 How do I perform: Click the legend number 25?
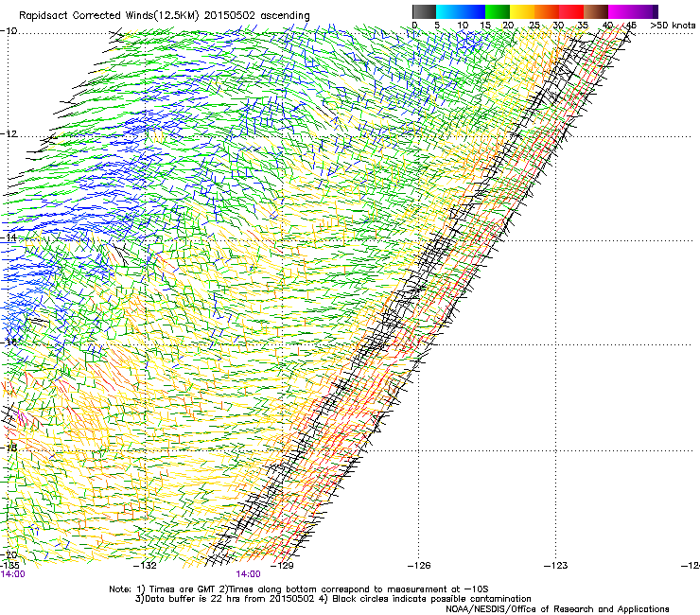click(534, 26)
